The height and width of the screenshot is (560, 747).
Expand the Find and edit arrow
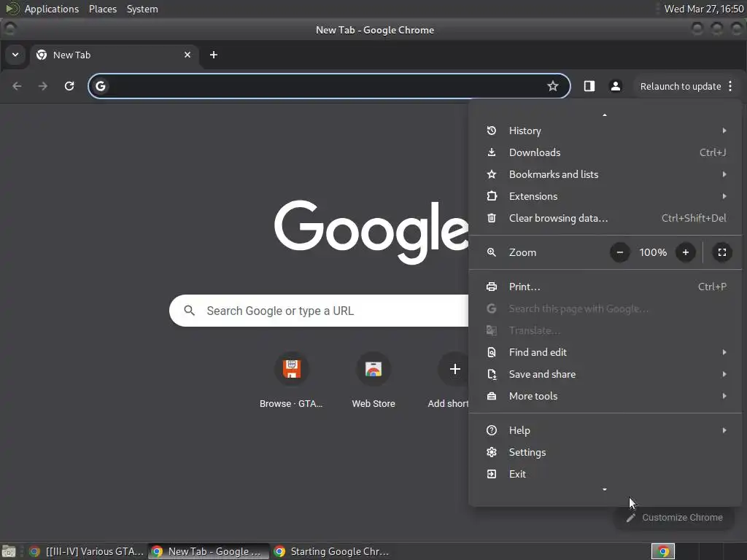click(x=724, y=352)
